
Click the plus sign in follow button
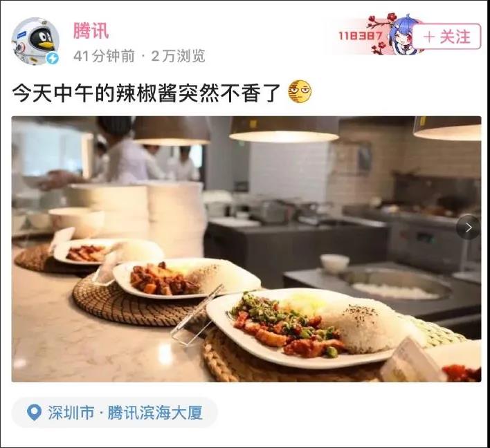pos(429,37)
